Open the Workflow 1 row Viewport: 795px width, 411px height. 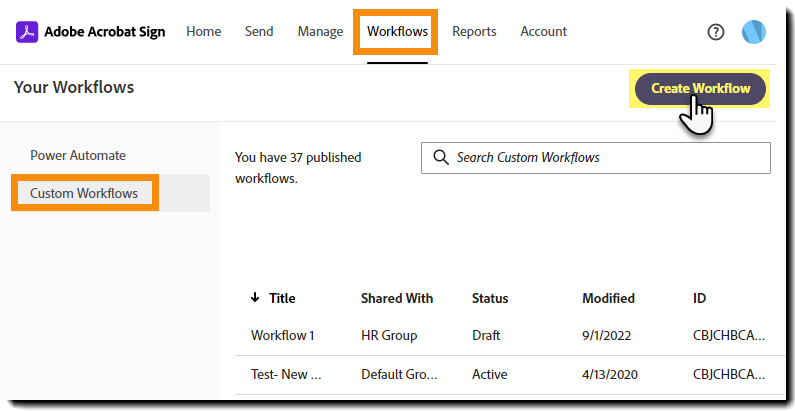pyautogui.click(x=283, y=335)
